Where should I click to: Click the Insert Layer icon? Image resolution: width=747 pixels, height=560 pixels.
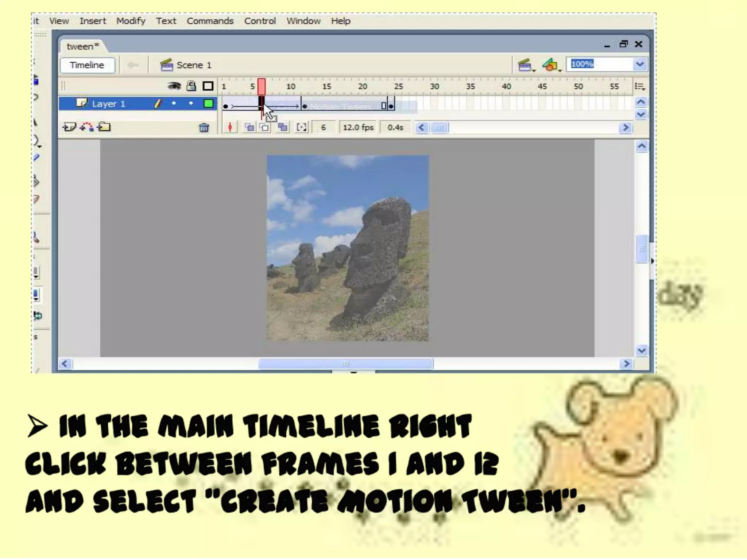[69, 127]
